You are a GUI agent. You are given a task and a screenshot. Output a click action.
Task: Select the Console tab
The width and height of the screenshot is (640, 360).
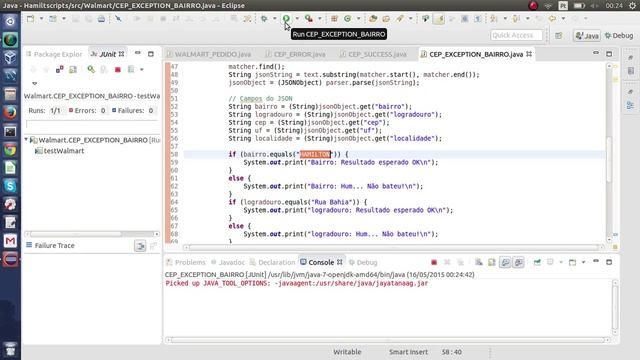(321, 262)
